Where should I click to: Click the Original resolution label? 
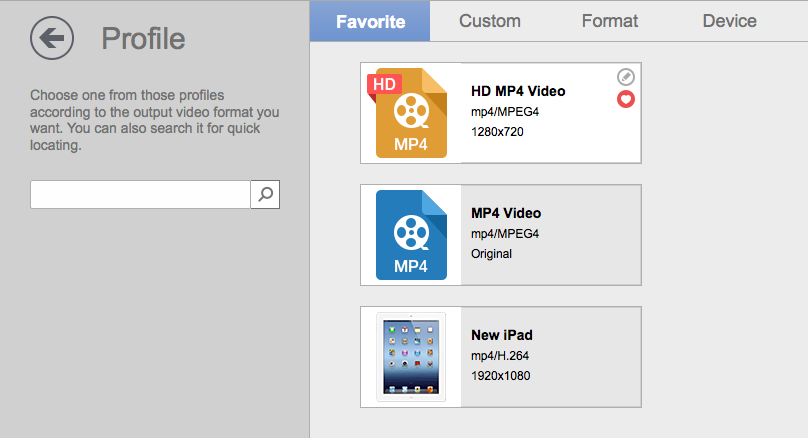pos(491,254)
